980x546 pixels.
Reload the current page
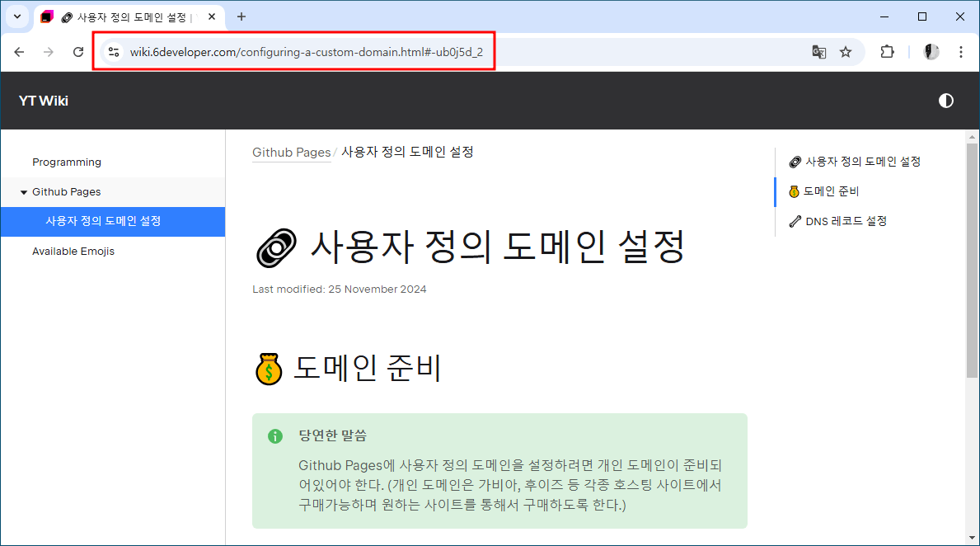[x=78, y=52]
